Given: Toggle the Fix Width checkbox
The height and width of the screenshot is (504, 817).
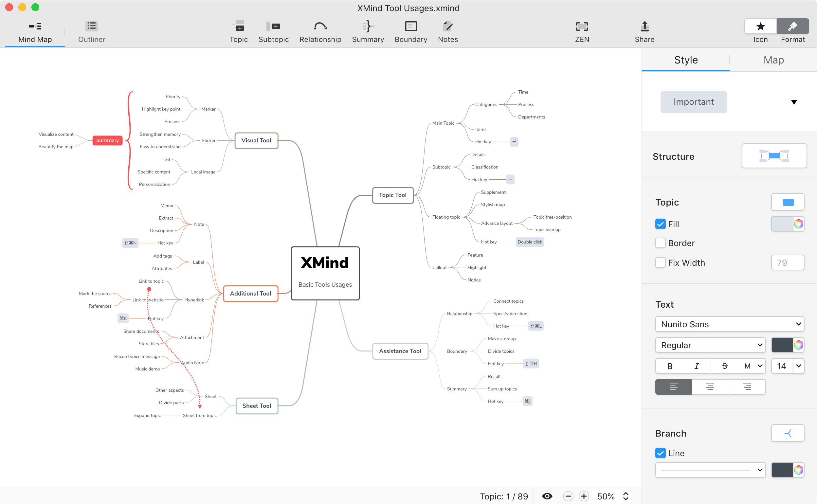Looking at the screenshot, I should [661, 262].
